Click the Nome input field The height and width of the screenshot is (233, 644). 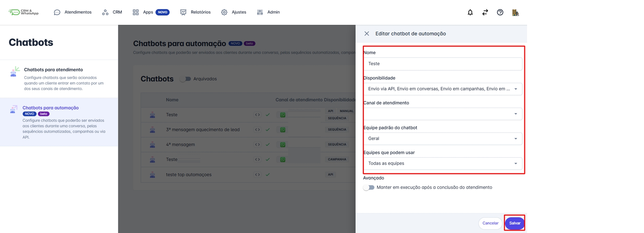443,64
